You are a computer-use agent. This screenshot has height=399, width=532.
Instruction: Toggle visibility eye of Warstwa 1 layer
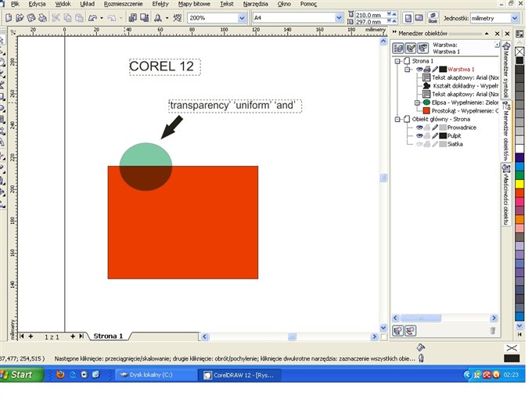pos(418,70)
